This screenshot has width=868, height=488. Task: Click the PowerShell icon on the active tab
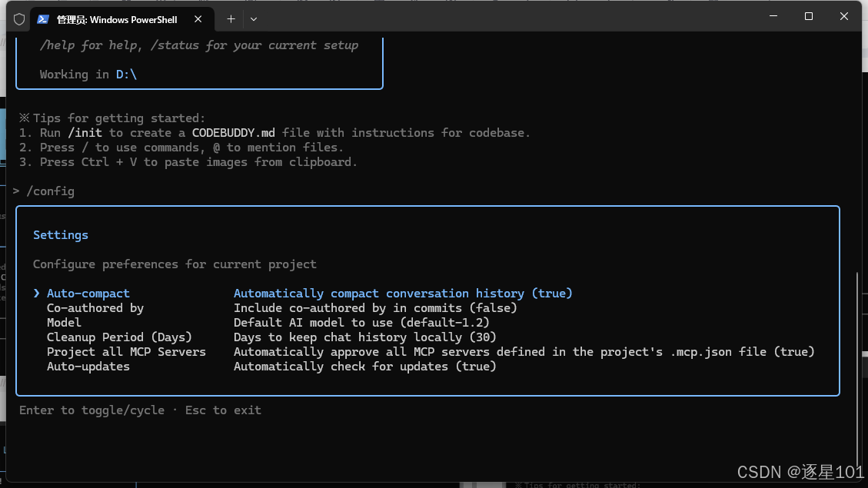point(42,18)
